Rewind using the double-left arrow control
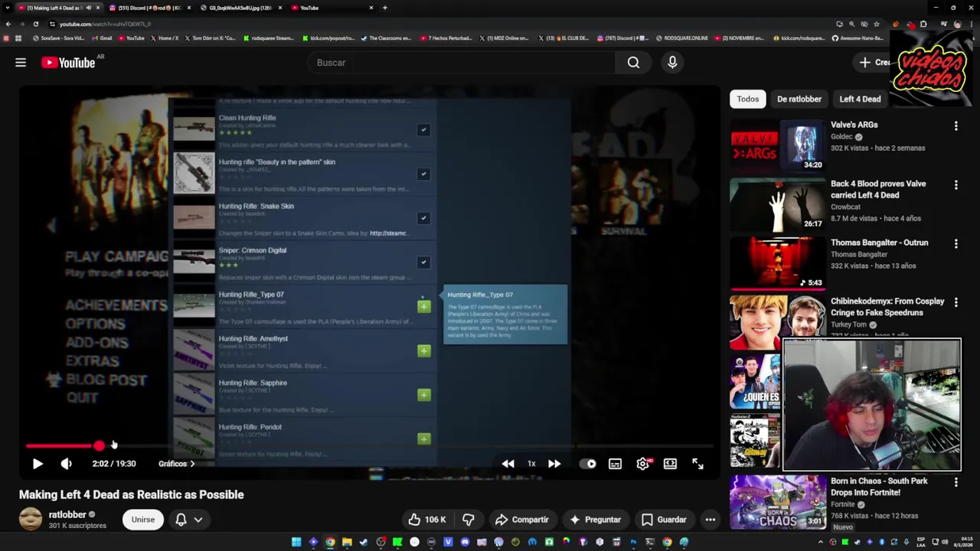 click(x=508, y=464)
